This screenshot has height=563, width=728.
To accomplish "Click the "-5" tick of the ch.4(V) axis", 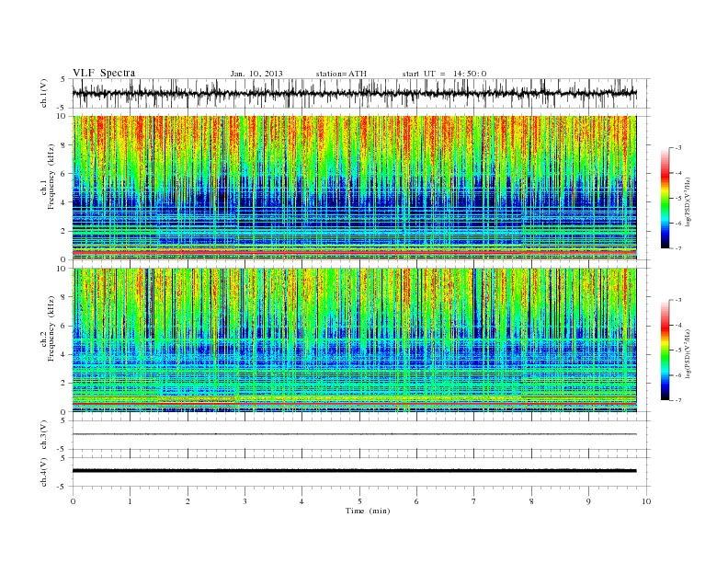I will (x=63, y=487).
